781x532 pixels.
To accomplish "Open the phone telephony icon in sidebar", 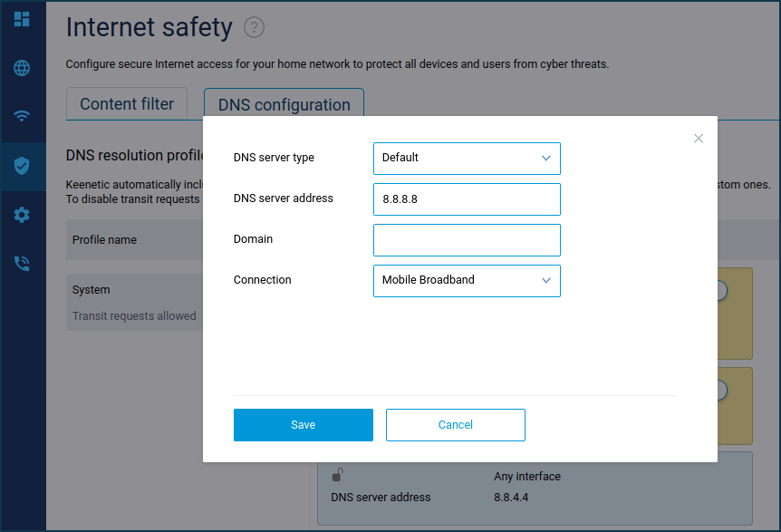I will (22, 264).
